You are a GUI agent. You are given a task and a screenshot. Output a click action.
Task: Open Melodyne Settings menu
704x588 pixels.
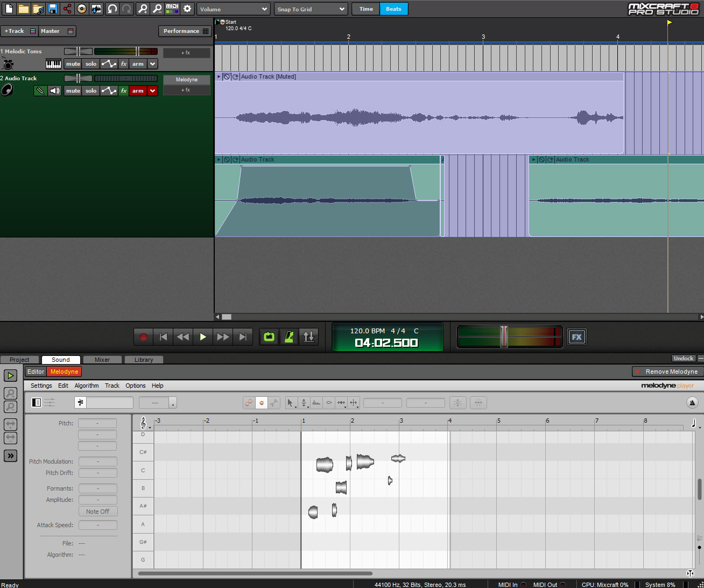(41, 386)
